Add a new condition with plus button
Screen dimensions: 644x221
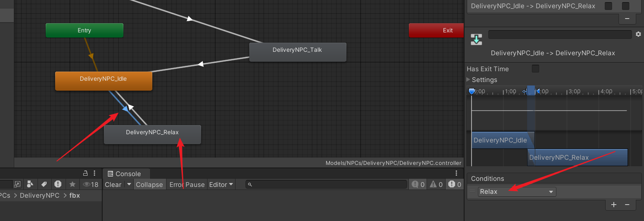click(614, 205)
